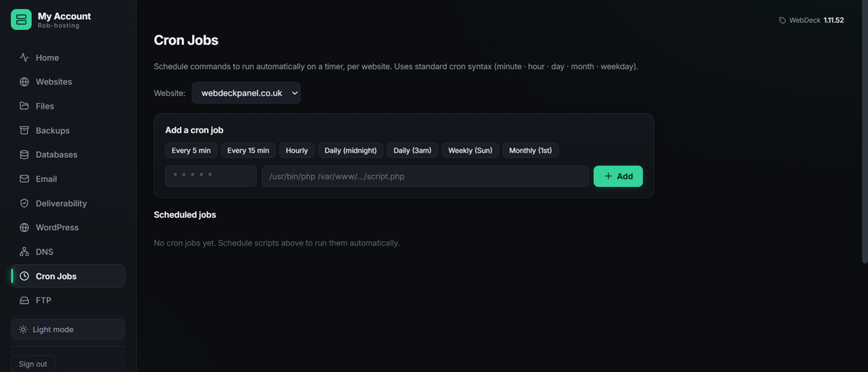The image size is (868, 372).
Task: Click the WordPress globe icon
Action: point(24,227)
